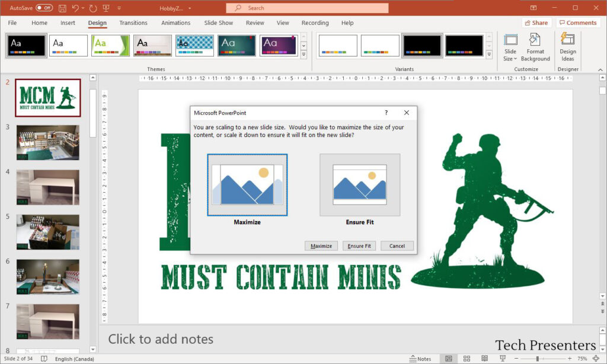The width and height of the screenshot is (607, 364).
Task: Select the dark teal Ion theme thumbnail
Action: 237,46
